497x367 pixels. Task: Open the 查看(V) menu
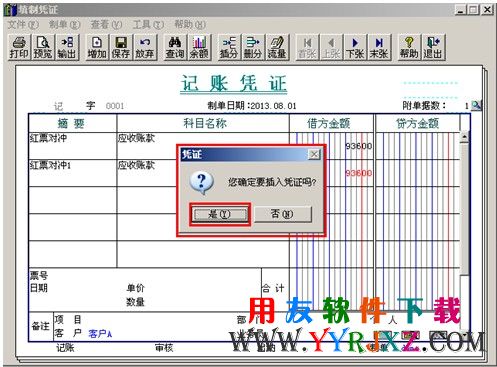click(x=106, y=24)
